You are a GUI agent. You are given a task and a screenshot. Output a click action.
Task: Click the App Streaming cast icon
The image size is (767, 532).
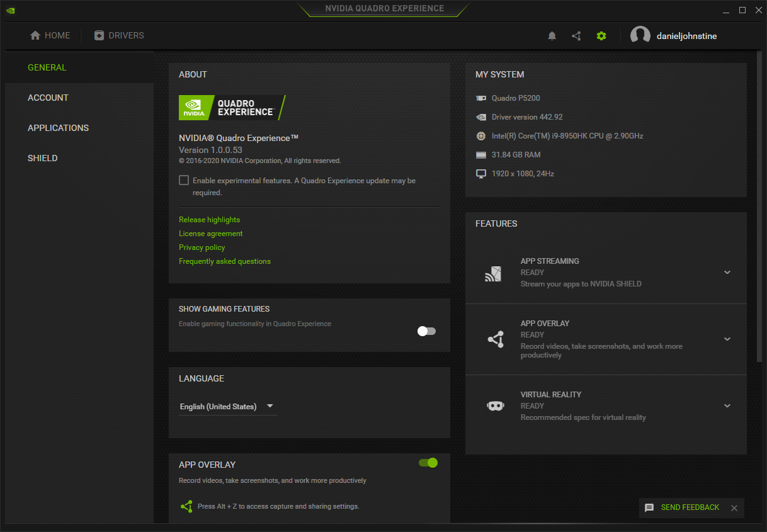coord(492,273)
